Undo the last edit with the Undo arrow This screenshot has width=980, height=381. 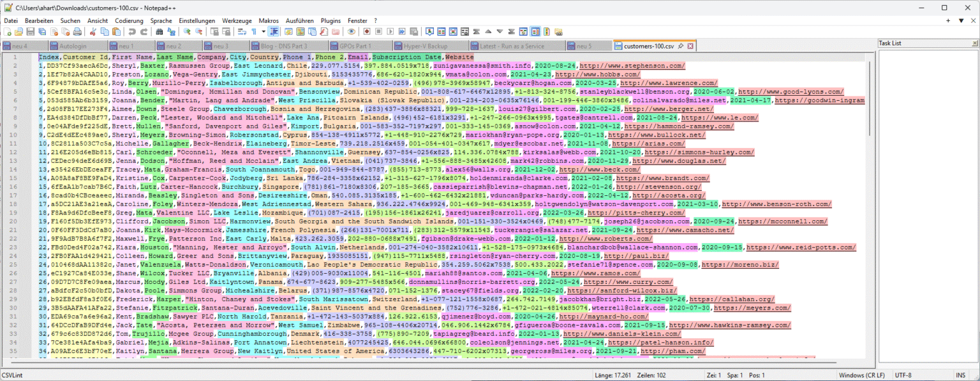[x=133, y=31]
